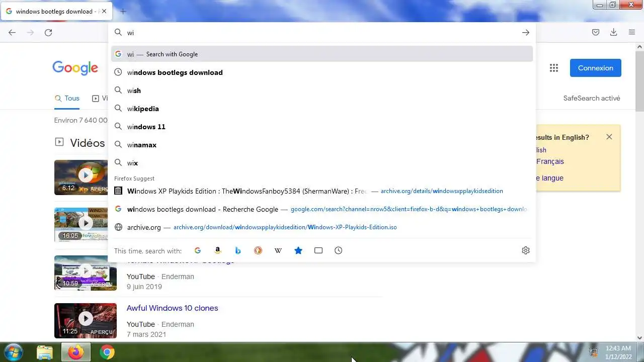Choose the 'wikipedia' suggestion
Screen dimensions: 644x362
322,109
